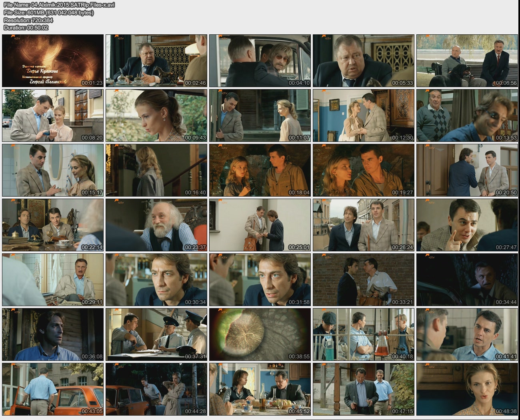This screenshot has width=520, height=420.
Task: Click the orange car frame at 00:43:05
Action: [53, 389]
